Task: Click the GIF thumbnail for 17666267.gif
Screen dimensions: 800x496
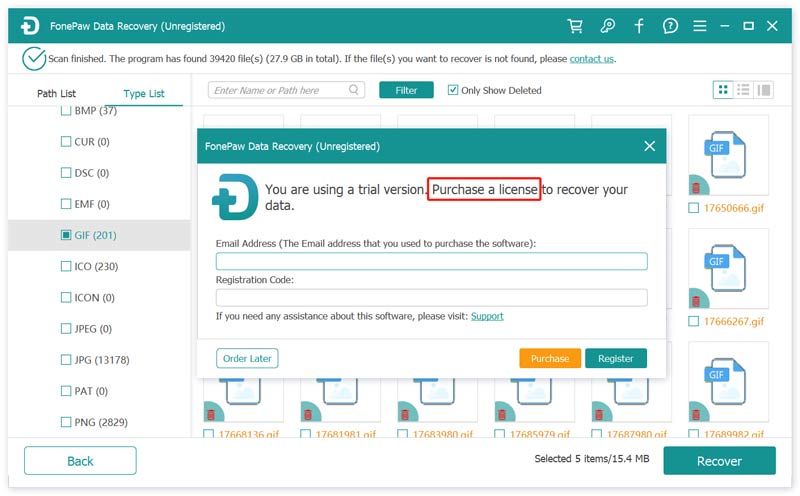Action: [x=728, y=268]
